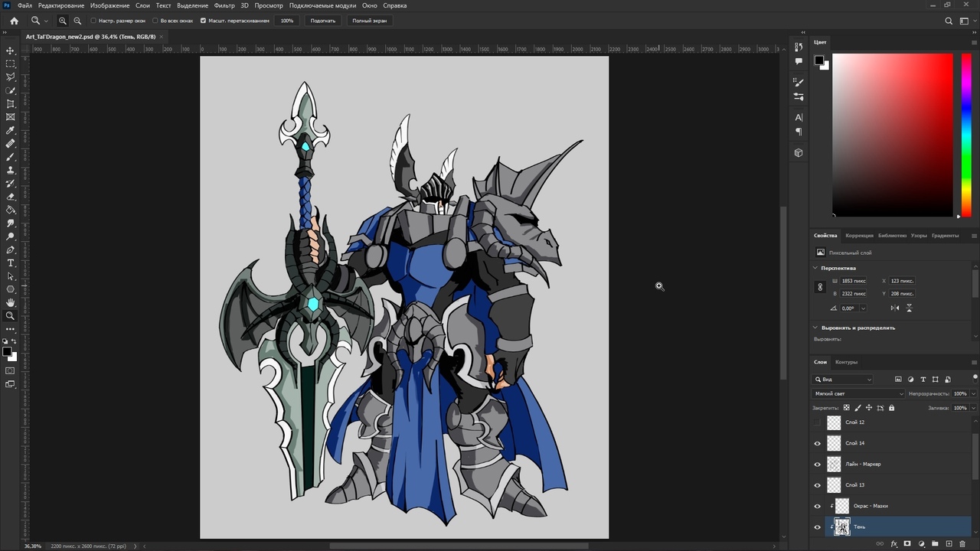Select the Brush tool
The width and height of the screenshot is (980, 551).
point(10,157)
